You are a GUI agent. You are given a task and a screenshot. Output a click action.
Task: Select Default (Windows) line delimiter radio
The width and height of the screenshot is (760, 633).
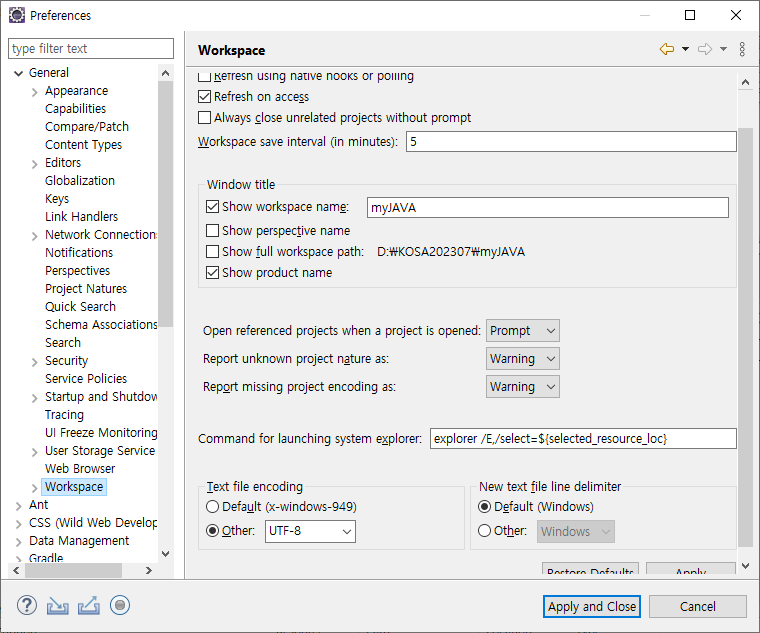pos(484,506)
